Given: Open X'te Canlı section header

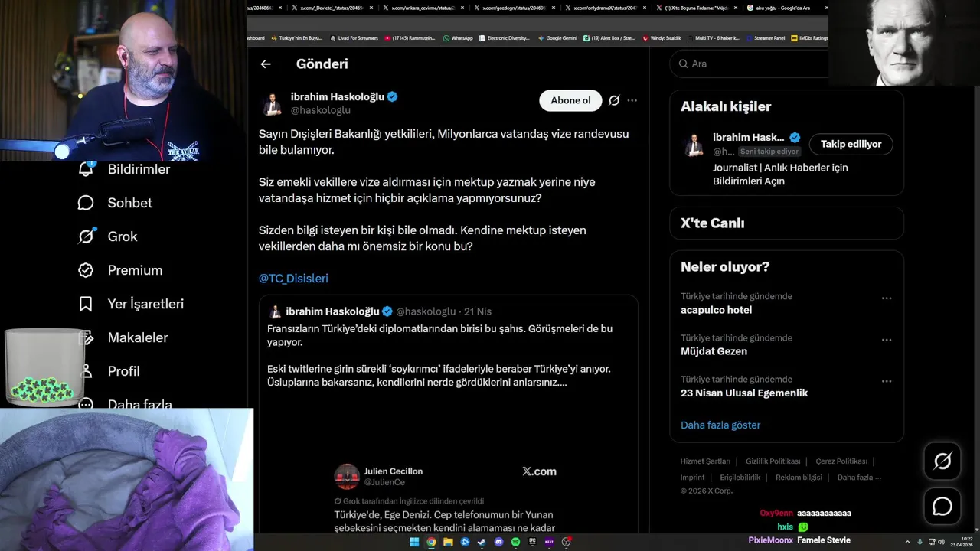Looking at the screenshot, I should pos(712,223).
